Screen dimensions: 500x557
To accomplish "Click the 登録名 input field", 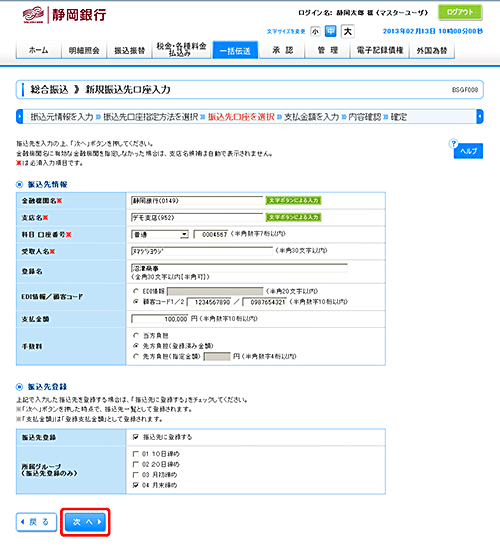I will 239,268.
